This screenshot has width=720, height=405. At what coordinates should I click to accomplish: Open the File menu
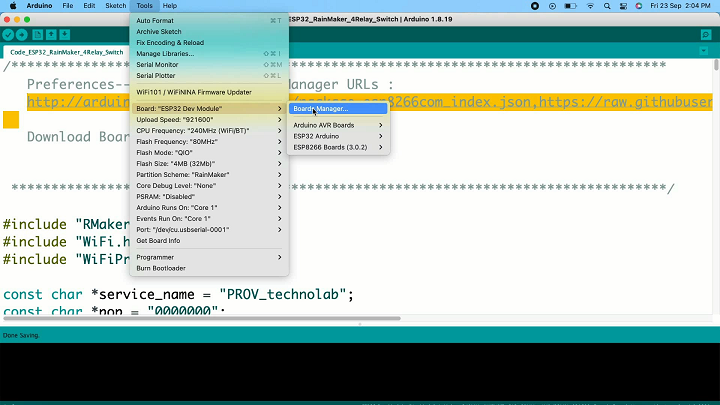pyautogui.click(x=68, y=6)
